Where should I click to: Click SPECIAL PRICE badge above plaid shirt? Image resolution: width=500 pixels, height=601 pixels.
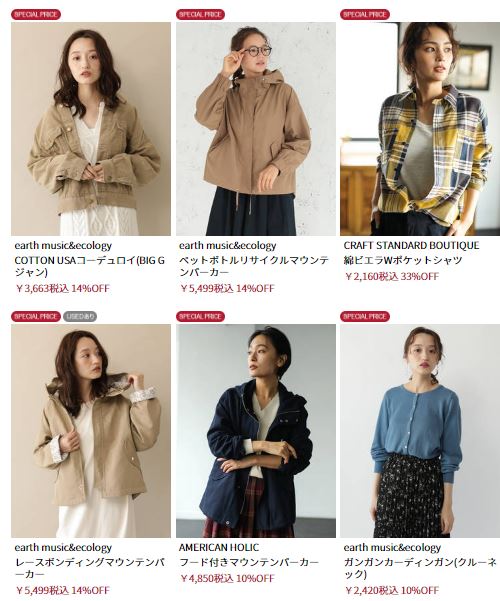click(365, 15)
